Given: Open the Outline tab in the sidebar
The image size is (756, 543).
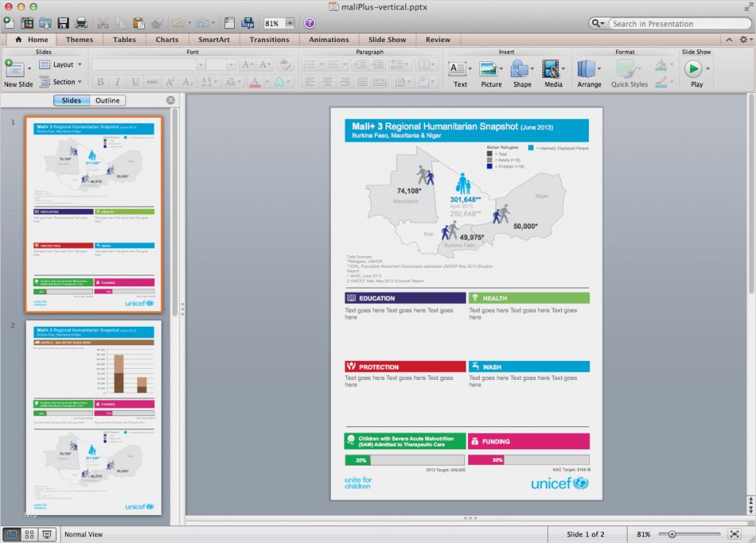Looking at the screenshot, I should 107,100.
